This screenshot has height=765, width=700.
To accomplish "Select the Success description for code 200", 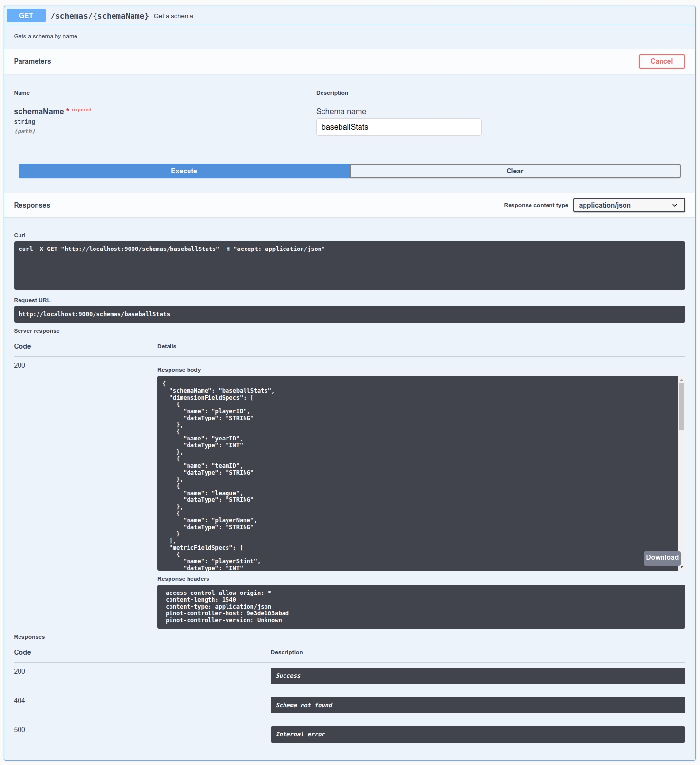I will pos(477,676).
